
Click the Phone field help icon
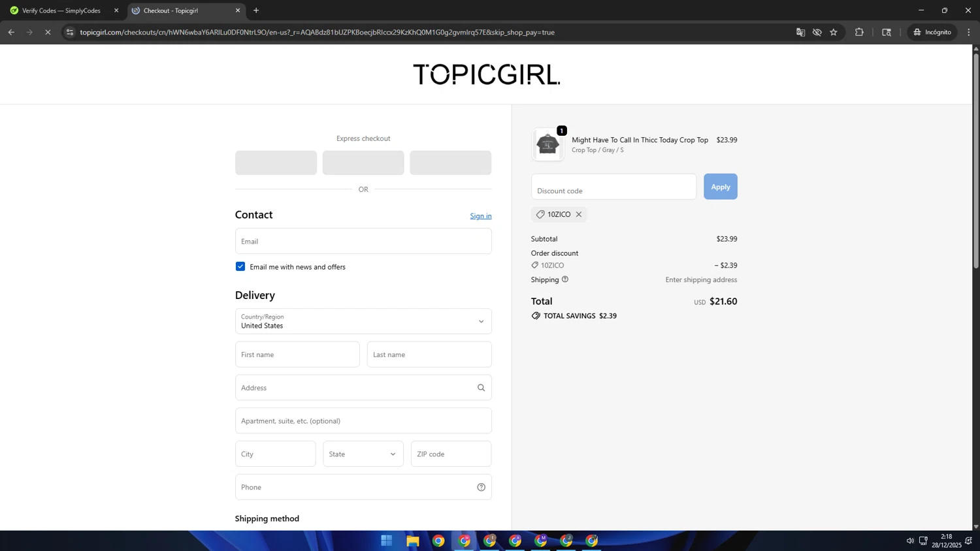tap(482, 487)
